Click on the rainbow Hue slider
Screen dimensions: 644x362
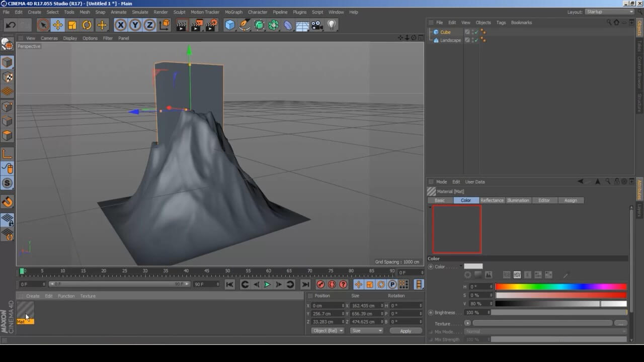(x=561, y=287)
